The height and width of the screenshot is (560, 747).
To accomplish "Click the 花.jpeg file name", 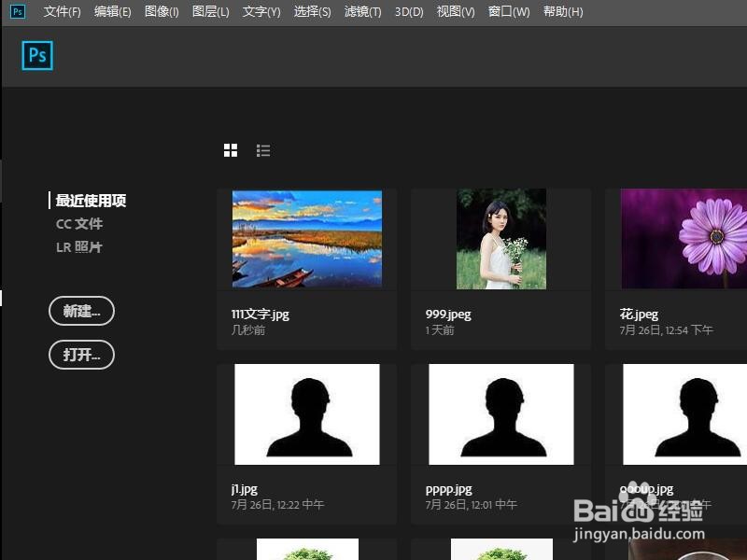I will click(639, 315).
